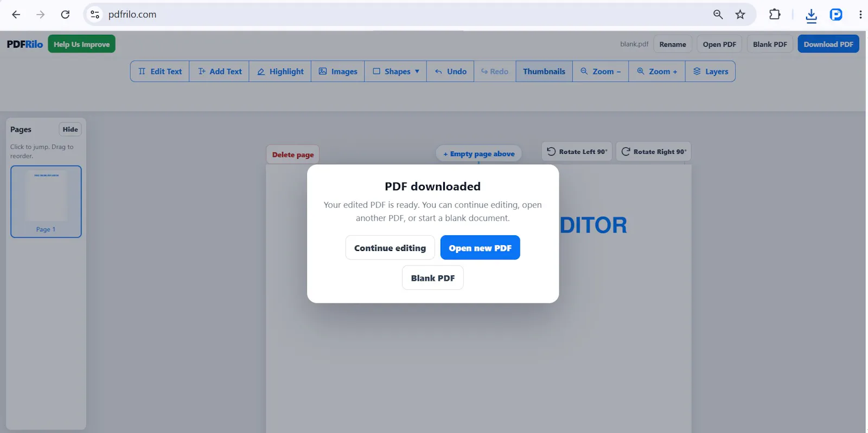Image resolution: width=868 pixels, height=433 pixels.
Task: Click Open new PDF in the dialog
Action: click(480, 248)
